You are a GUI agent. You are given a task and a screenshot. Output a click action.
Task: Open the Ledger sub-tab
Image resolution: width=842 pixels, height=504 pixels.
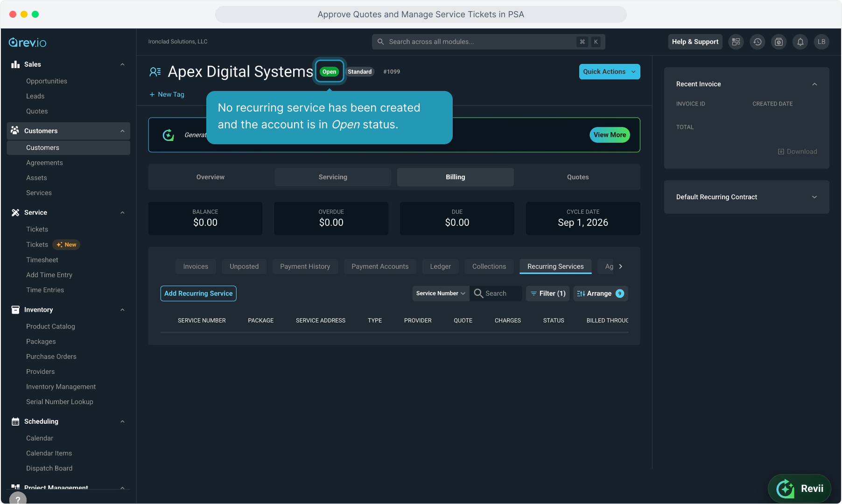441,266
